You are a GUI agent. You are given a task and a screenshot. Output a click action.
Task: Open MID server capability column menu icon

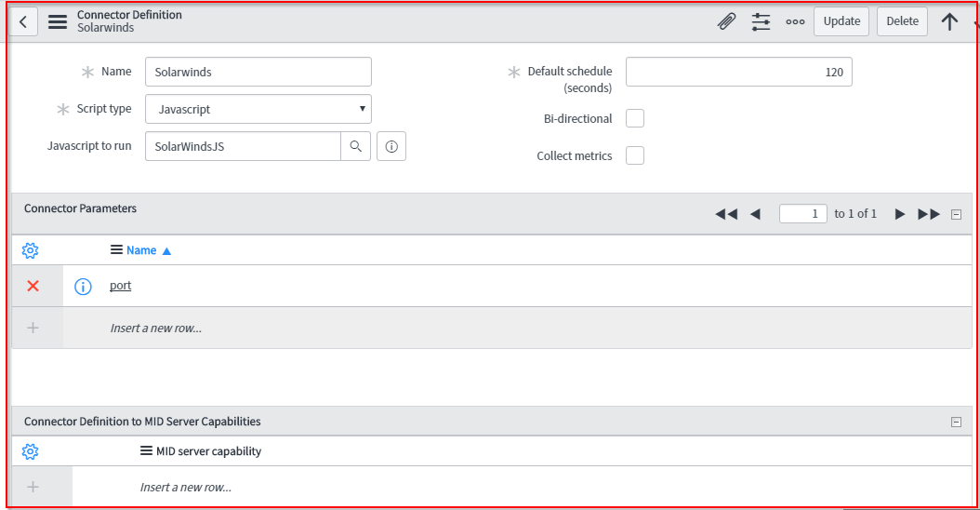146,450
